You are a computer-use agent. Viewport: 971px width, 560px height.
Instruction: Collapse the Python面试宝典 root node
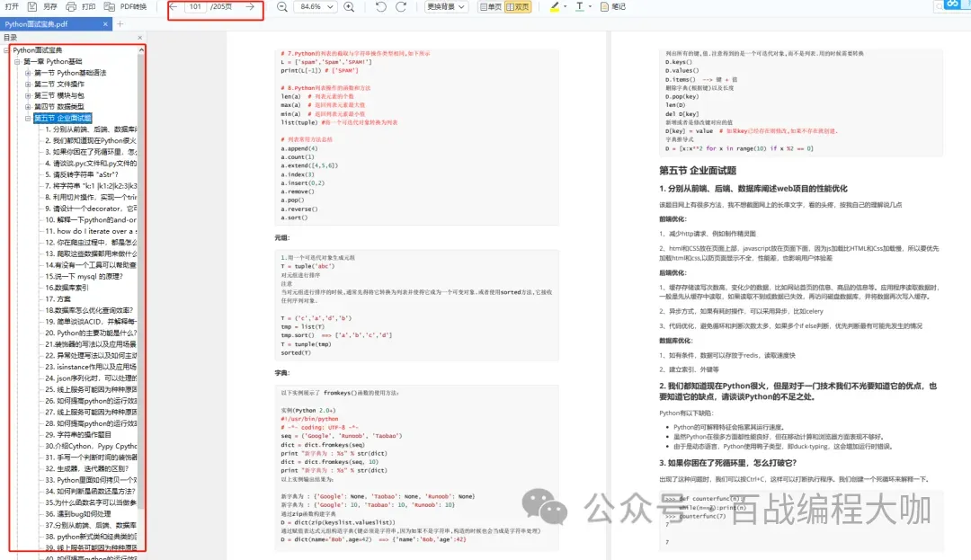tap(6, 50)
